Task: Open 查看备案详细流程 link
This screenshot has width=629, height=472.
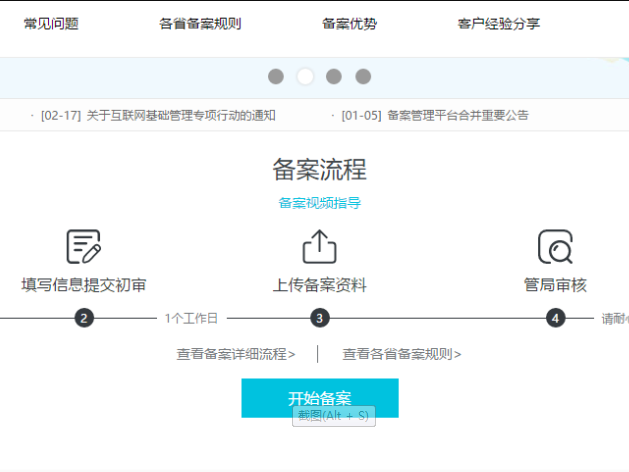Action: (x=236, y=354)
